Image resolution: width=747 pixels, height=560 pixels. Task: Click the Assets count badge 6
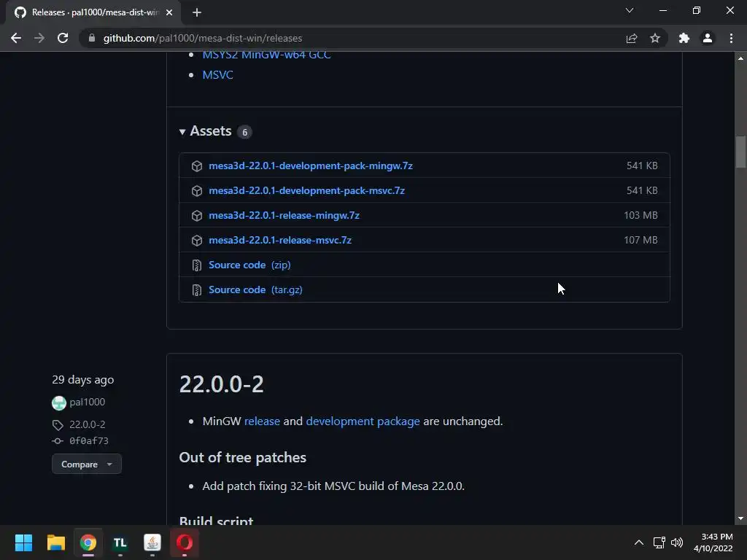[244, 132]
